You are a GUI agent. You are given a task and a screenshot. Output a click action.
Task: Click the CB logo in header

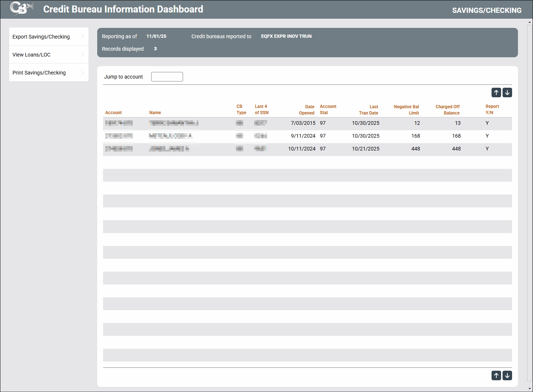pyautogui.click(x=21, y=9)
